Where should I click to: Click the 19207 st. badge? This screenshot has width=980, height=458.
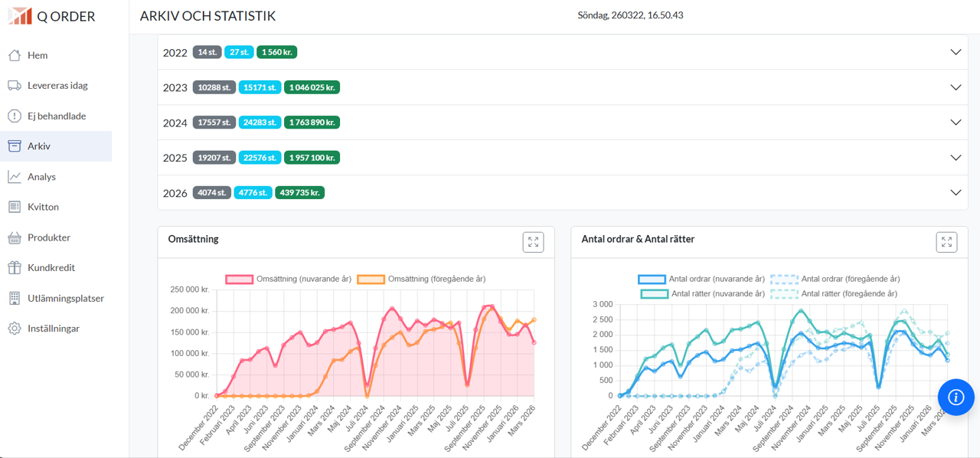(214, 158)
